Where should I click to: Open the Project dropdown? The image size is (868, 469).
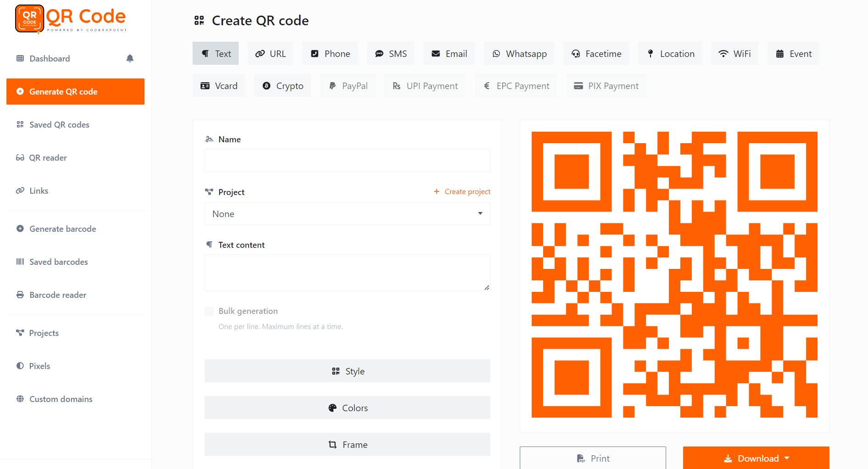click(x=347, y=214)
